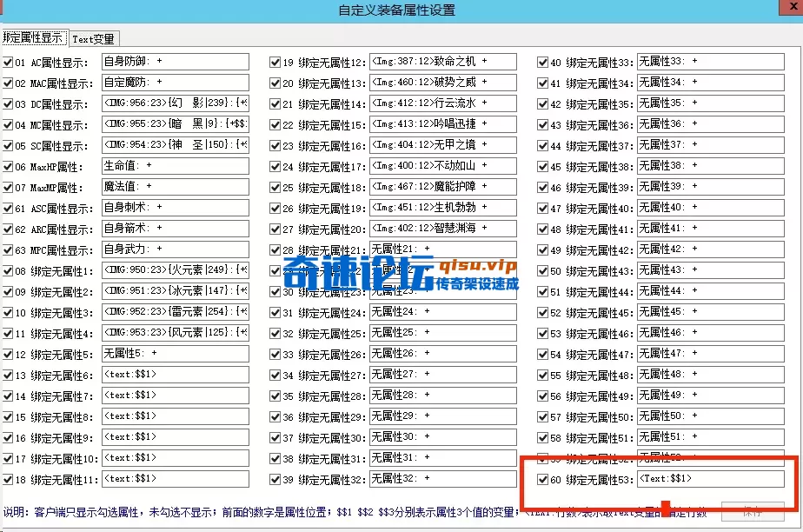This screenshot has width=803, height=532.
Task: Click the 火元素 field for 绑定无属性1
Action: point(175,270)
